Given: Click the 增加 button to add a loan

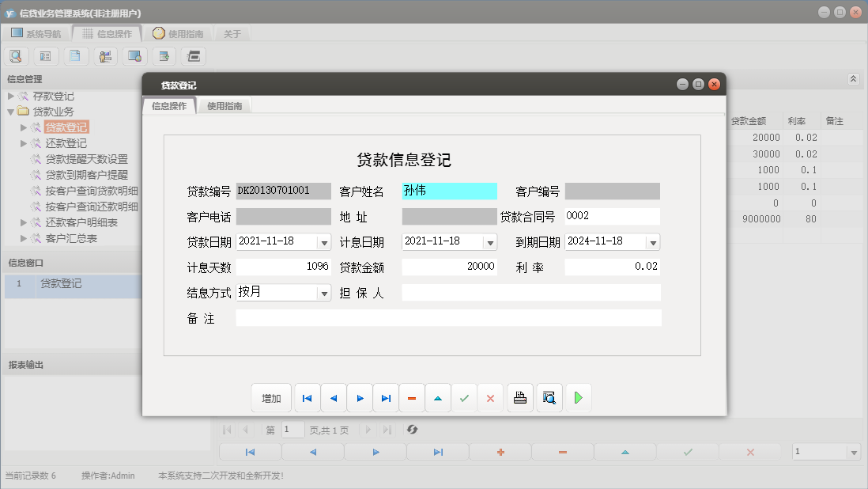Looking at the screenshot, I should click(271, 398).
